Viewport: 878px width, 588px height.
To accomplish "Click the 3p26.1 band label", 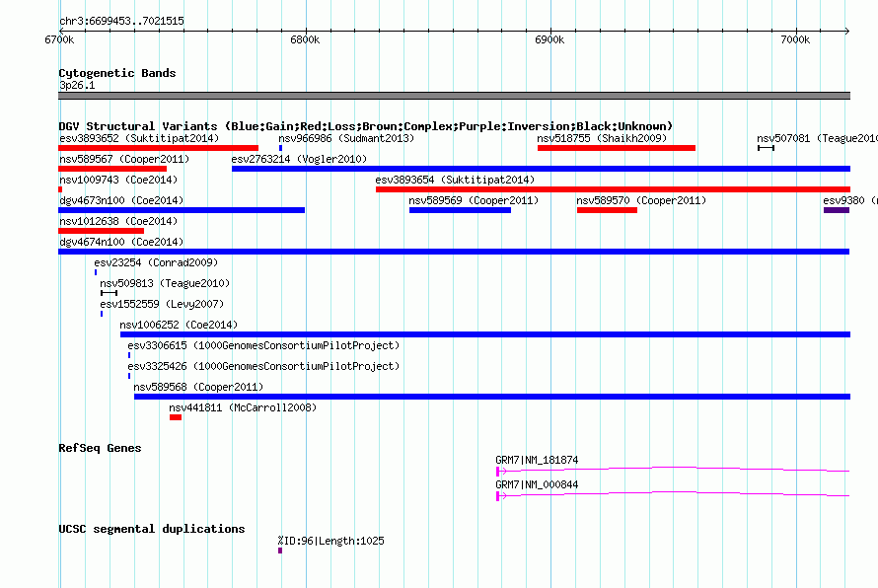I will [x=77, y=85].
